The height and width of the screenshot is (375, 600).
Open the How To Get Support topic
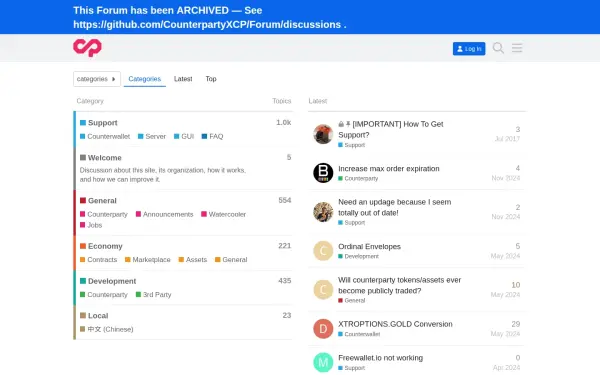click(391, 129)
